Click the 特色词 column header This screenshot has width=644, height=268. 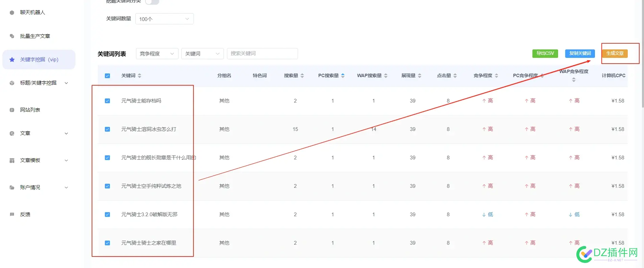coord(259,76)
